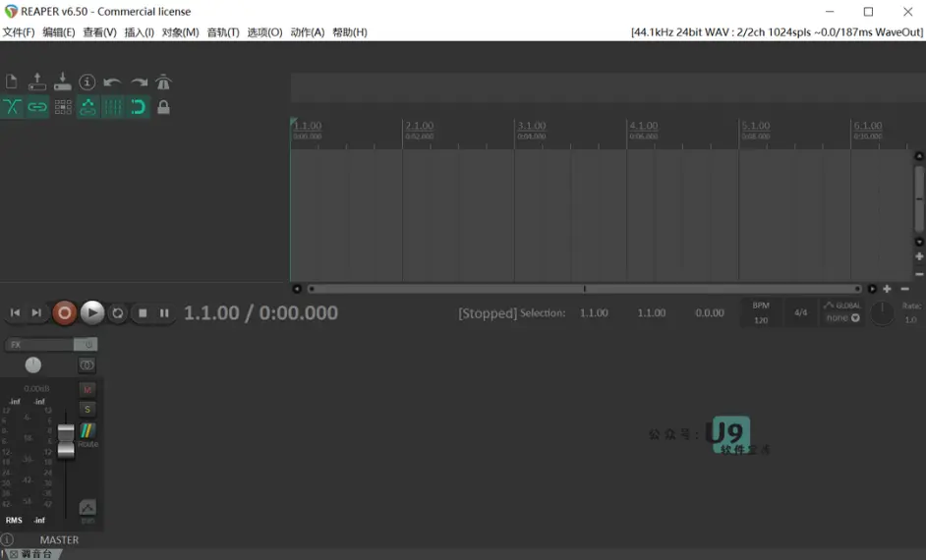Screen dimensions: 926x560
Task: Toggle the metronome icon
Action: pos(163,82)
